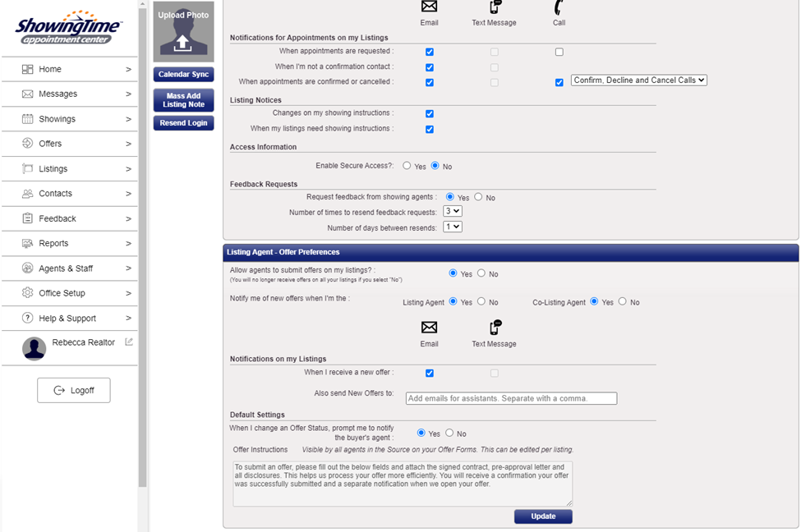Expand the Office Setup menu arrow
The height and width of the screenshot is (532, 801).
pos(129,294)
